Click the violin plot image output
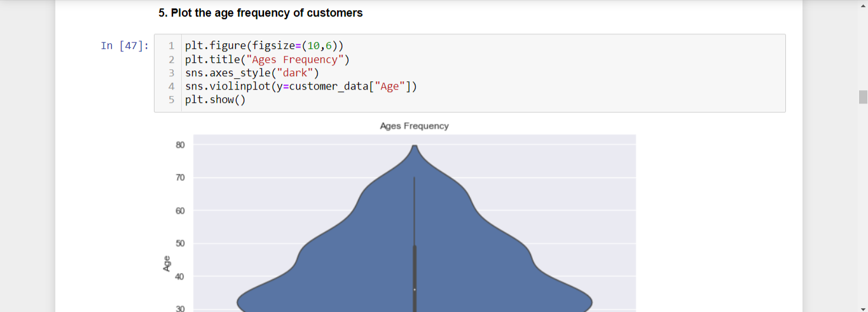The height and width of the screenshot is (312, 868). tap(398, 215)
